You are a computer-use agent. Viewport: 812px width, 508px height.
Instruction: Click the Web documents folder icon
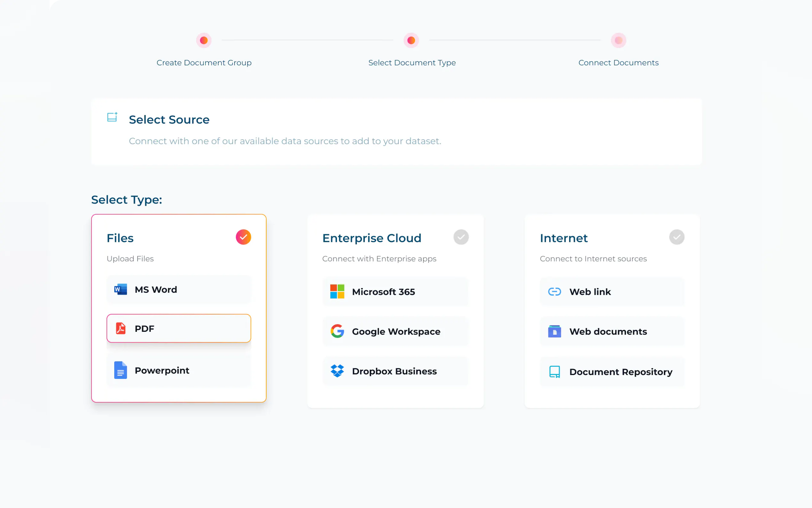coord(554,331)
